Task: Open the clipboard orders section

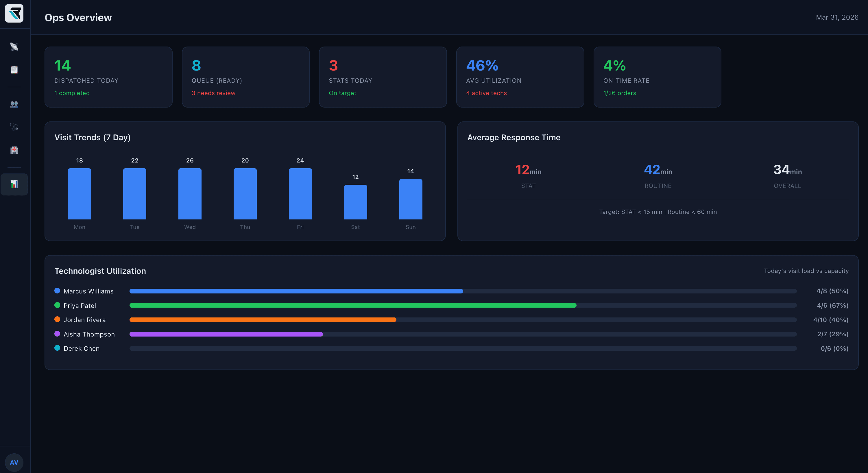Action: pyautogui.click(x=14, y=70)
